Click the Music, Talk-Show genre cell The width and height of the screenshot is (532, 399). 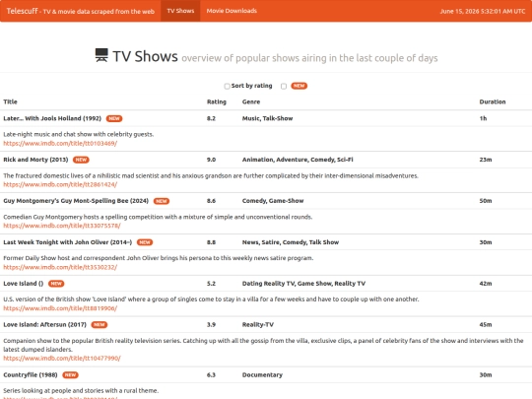click(x=267, y=118)
